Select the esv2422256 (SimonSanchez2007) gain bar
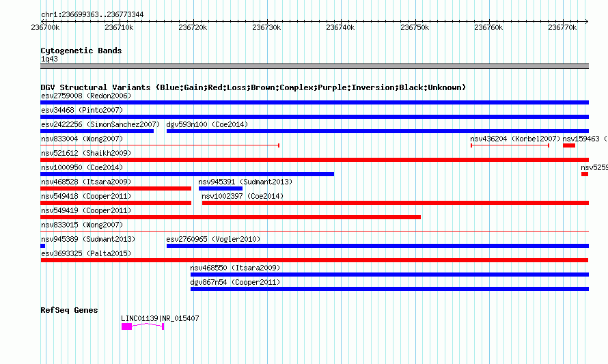608x364 pixels. click(97, 131)
